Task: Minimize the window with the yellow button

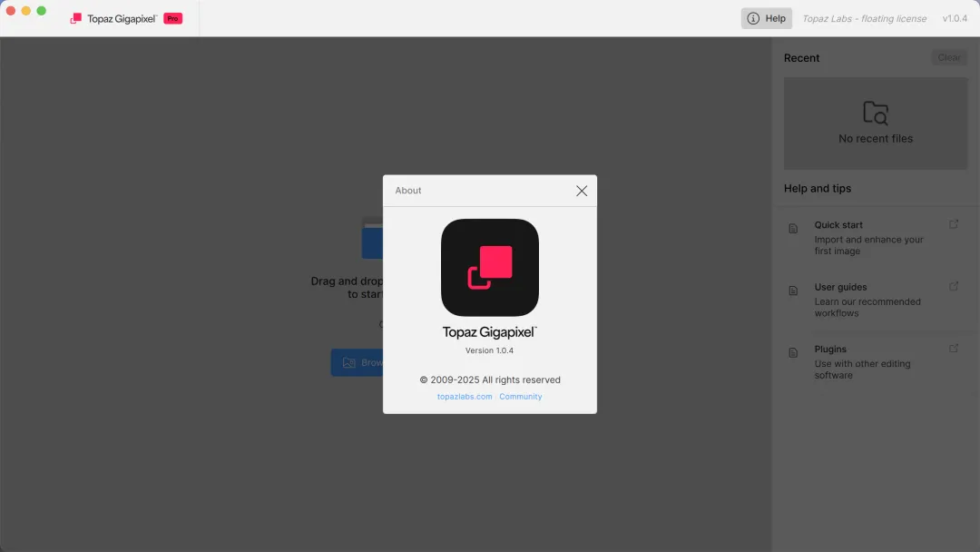Action: (26, 11)
